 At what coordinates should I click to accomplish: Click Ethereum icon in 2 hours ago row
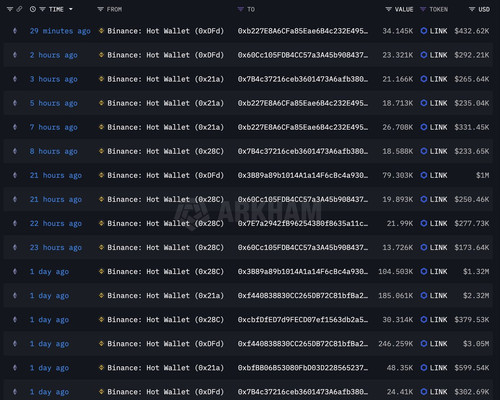coord(15,55)
